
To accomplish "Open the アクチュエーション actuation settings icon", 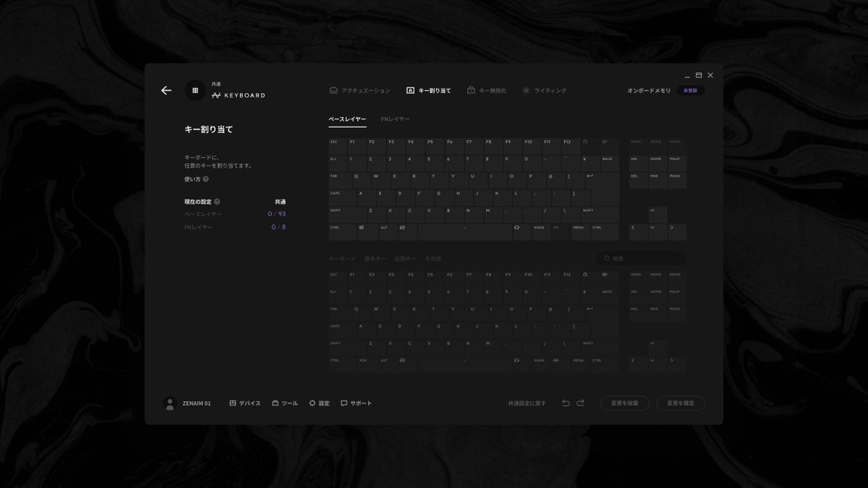I will (x=333, y=90).
